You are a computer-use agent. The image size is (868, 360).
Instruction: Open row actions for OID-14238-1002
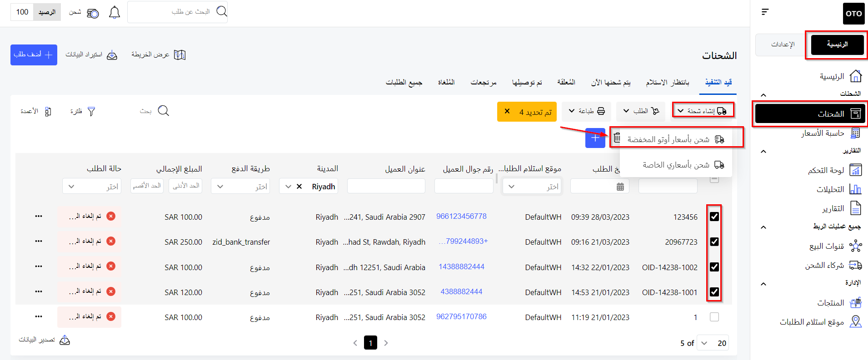[x=39, y=266]
